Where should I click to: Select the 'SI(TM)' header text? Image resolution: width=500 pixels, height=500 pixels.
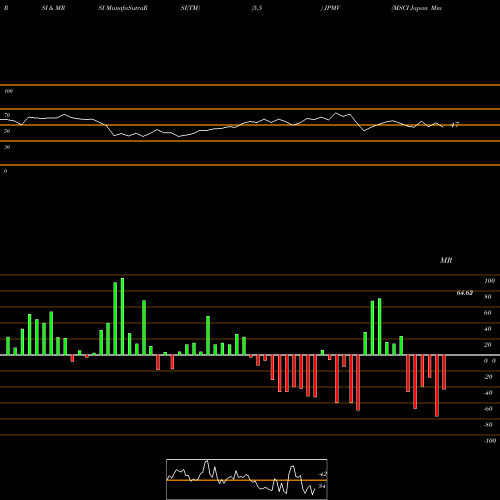click(x=190, y=8)
